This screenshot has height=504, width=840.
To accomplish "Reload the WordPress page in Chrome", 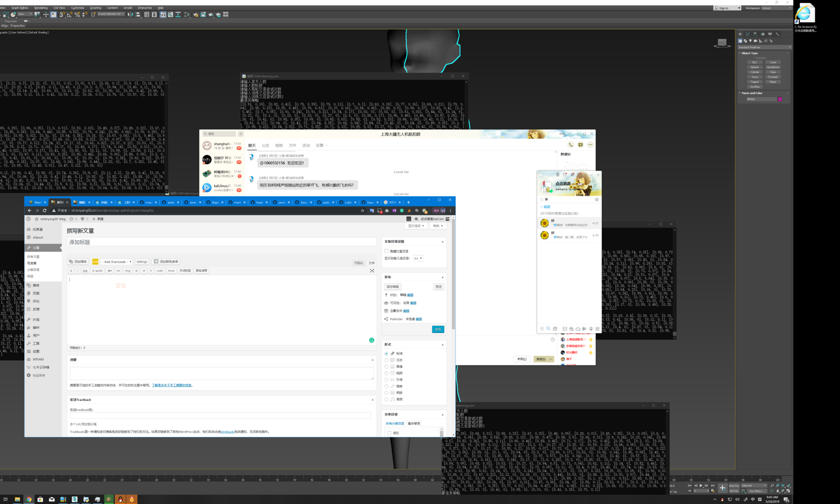I will point(45,210).
